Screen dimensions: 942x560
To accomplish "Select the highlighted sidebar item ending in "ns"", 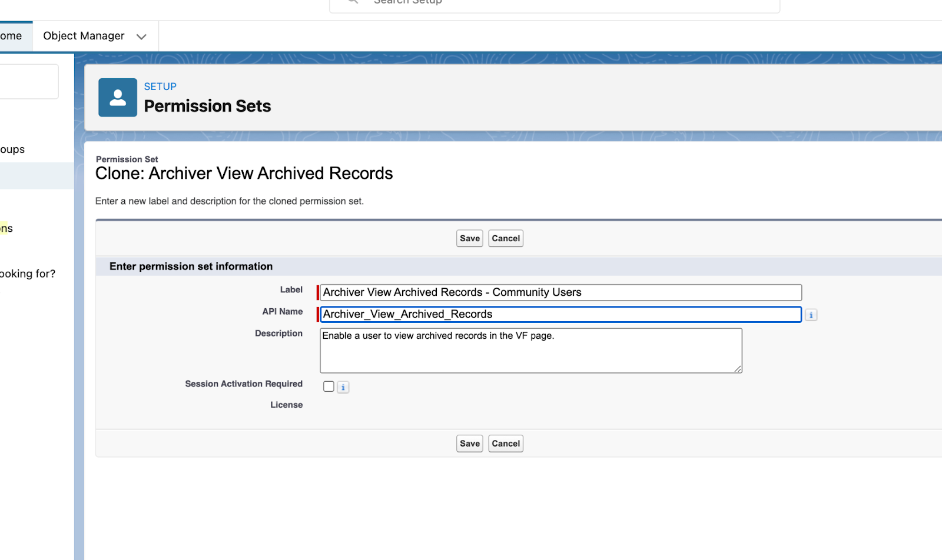I will (6, 228).
